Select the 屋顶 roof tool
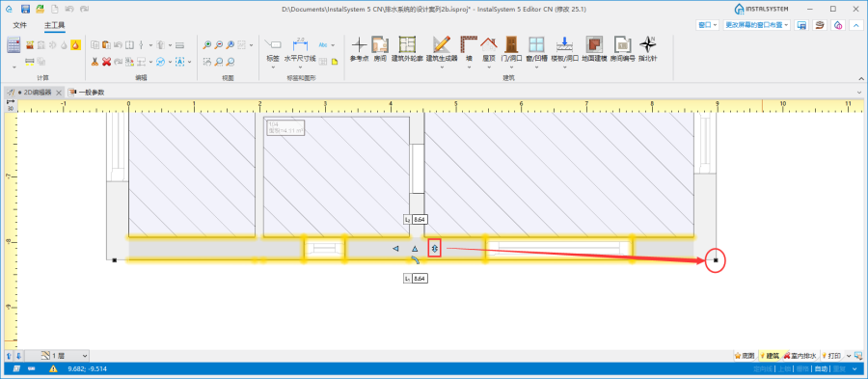Image resolution: width=868 pixels, height=379 pixels. coord(488,48)
